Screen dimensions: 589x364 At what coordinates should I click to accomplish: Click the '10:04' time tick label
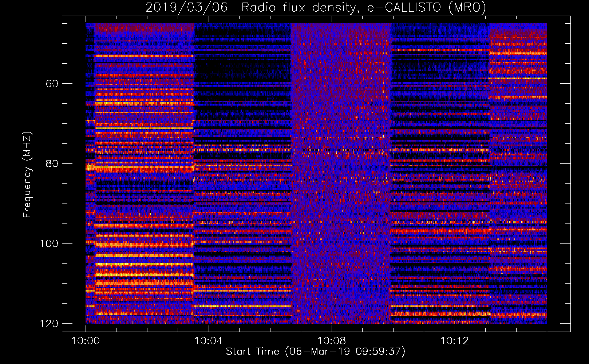209,341
